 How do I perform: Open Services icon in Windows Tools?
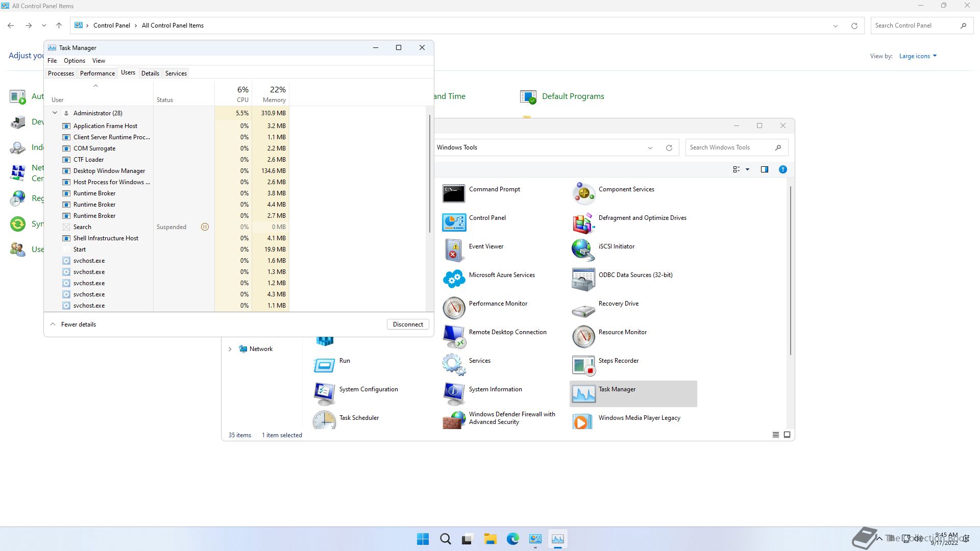click(x=454, y=365)
